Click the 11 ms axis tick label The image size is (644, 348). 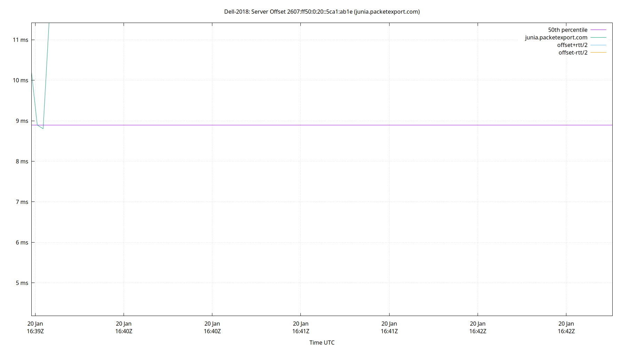click(21, 40)
